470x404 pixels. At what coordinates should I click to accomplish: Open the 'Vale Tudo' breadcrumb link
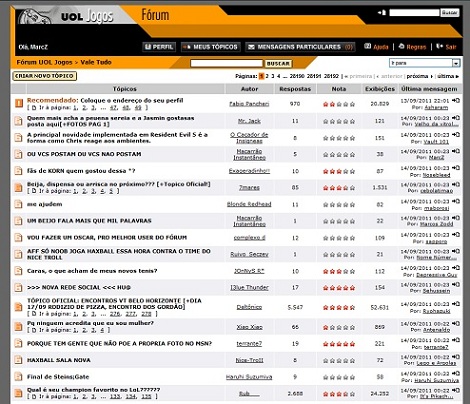pos(96,62)
